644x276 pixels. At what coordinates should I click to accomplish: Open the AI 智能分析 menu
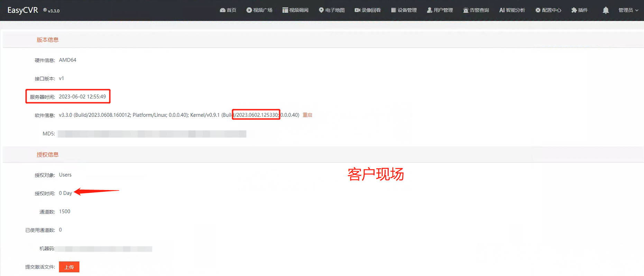[512, 10]
